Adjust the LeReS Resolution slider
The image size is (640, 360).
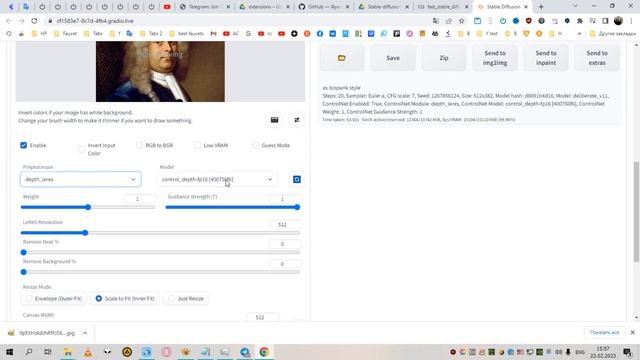click(160, 233)
